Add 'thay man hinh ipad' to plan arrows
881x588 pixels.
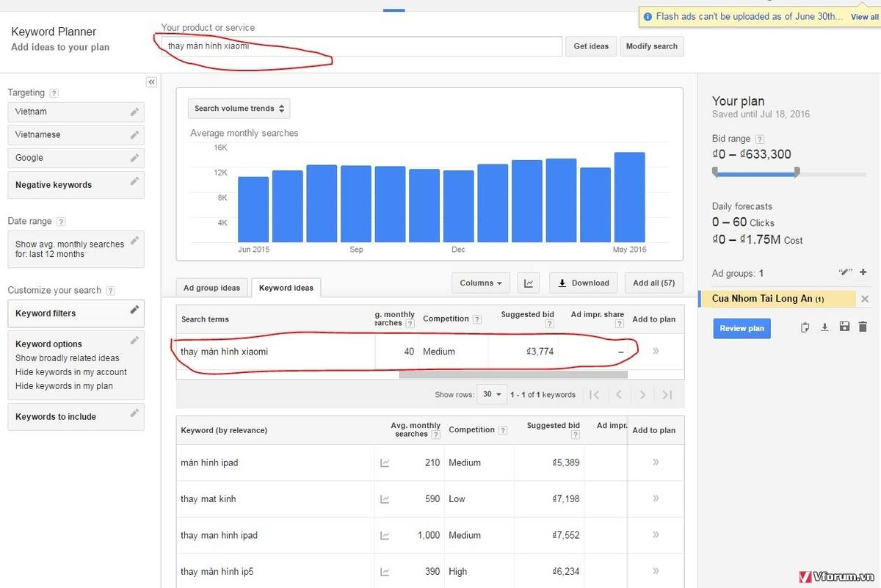pyautogui.click(x=656, y=535)
